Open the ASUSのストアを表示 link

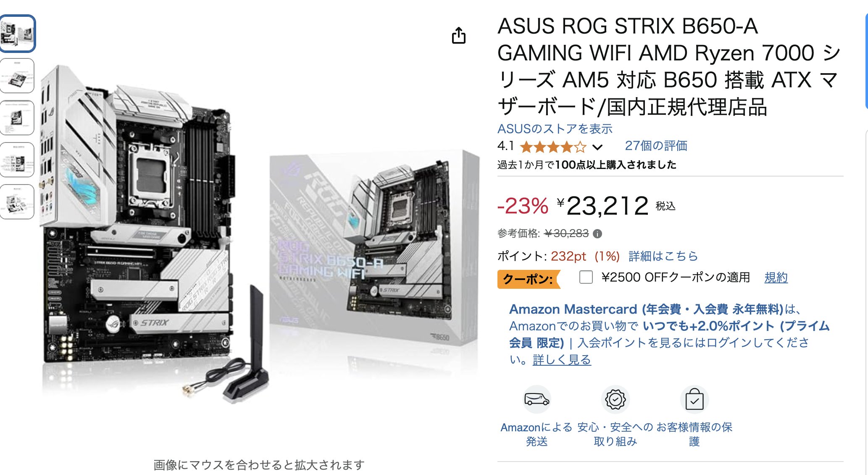pyautogui.click(x=555, y=129)
